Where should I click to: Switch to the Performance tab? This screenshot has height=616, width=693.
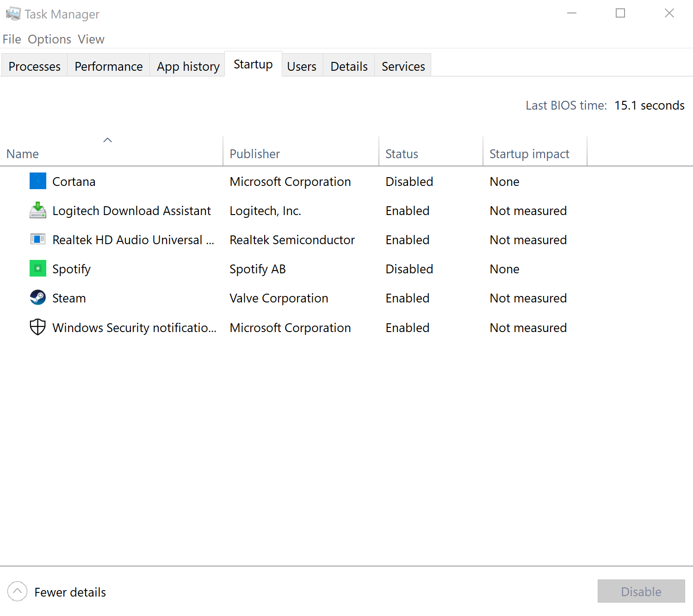coord(109,66)
